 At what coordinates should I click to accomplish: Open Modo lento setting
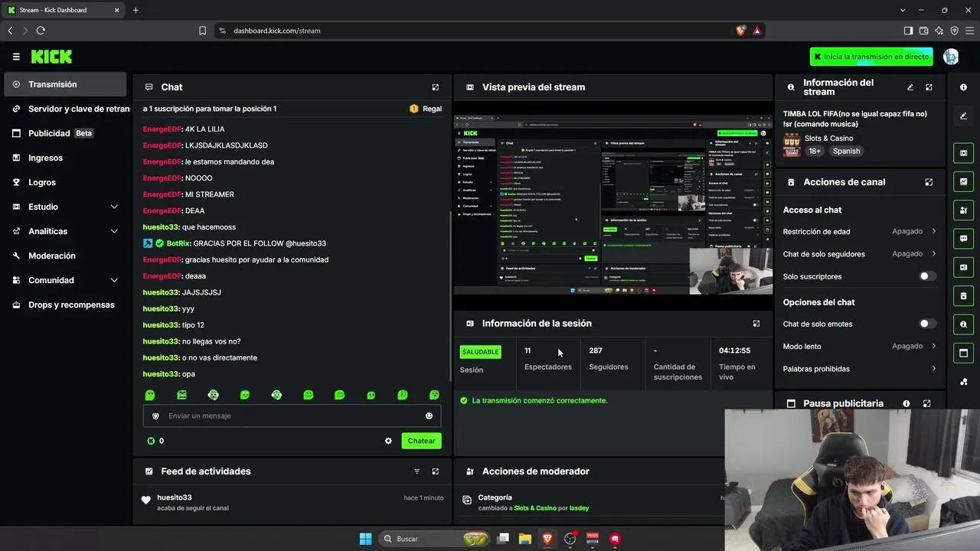pyautogui.click(x=859, y=347)
